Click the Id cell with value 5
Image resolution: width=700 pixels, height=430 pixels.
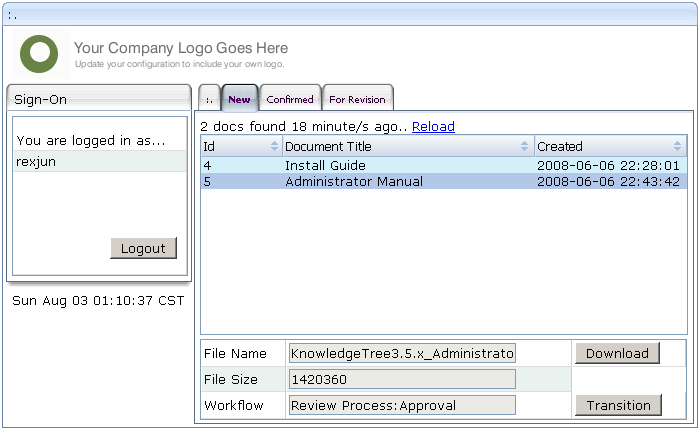[x=207, y=182]
